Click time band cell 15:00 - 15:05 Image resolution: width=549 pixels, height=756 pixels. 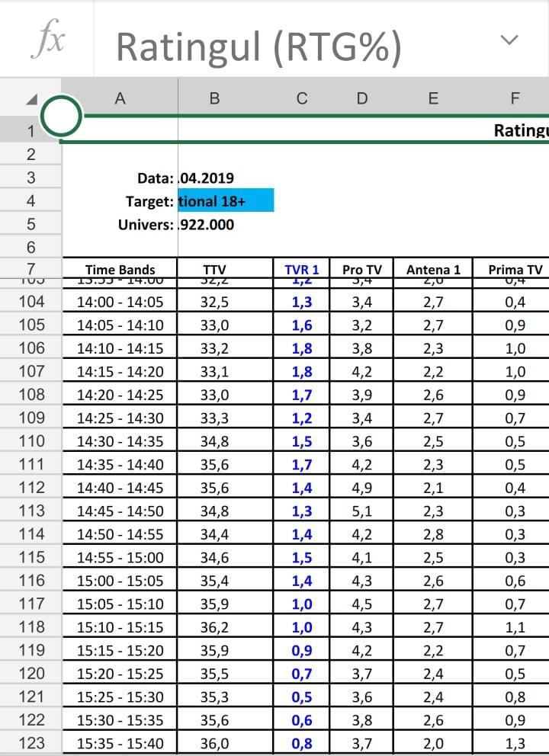tap(120, 581)
